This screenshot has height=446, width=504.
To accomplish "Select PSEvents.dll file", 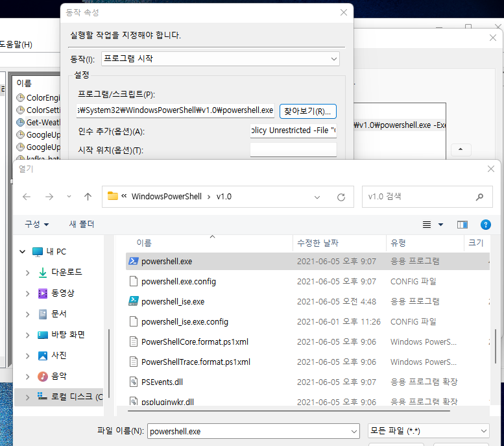I will pyautogui.click(x=307, y=382).
